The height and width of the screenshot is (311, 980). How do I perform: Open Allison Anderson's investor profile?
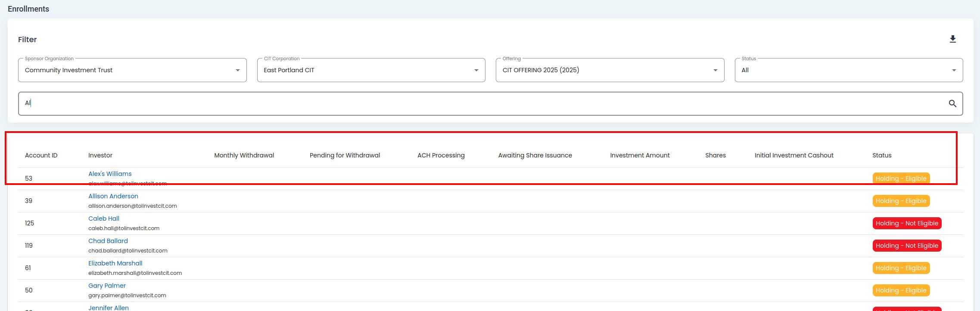[x=113, y=196]
